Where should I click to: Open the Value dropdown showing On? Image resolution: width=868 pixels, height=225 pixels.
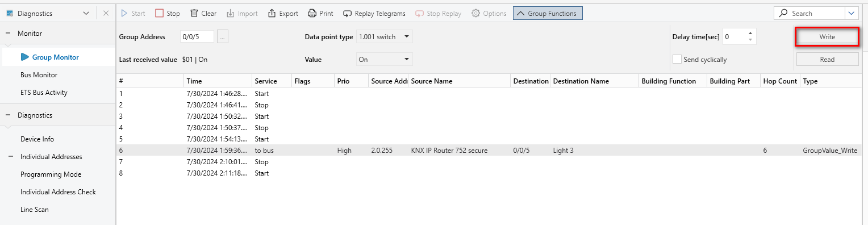coord(384,59)
